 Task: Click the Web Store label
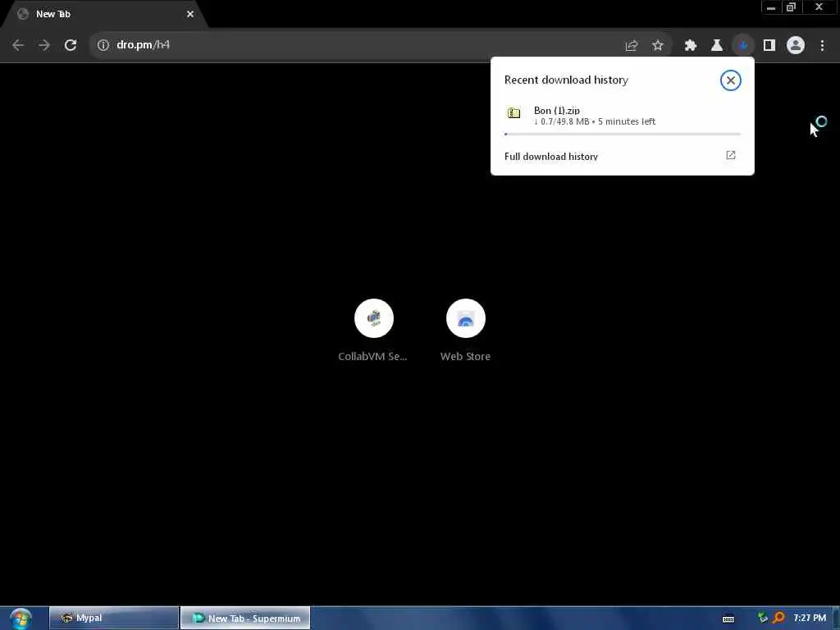tap(465, 356)
